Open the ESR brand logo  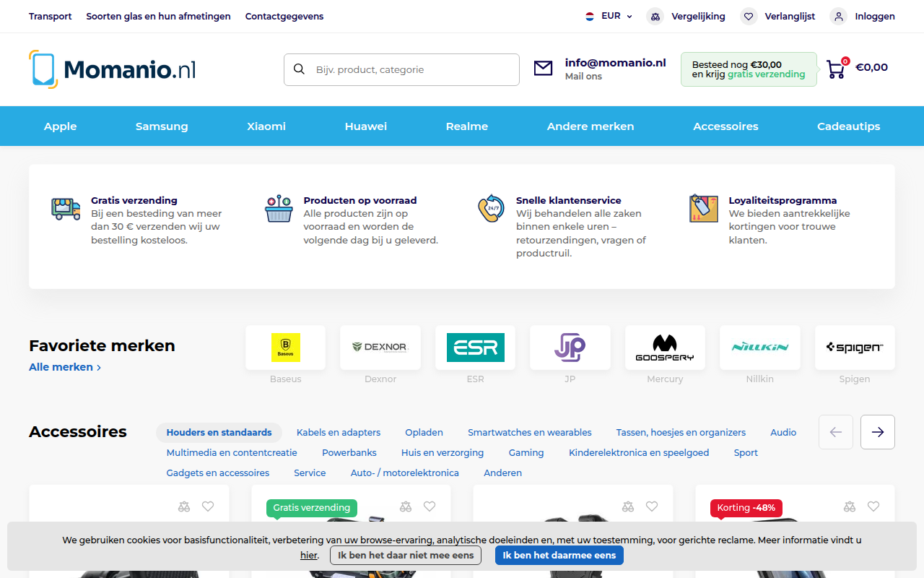(475, 348)
